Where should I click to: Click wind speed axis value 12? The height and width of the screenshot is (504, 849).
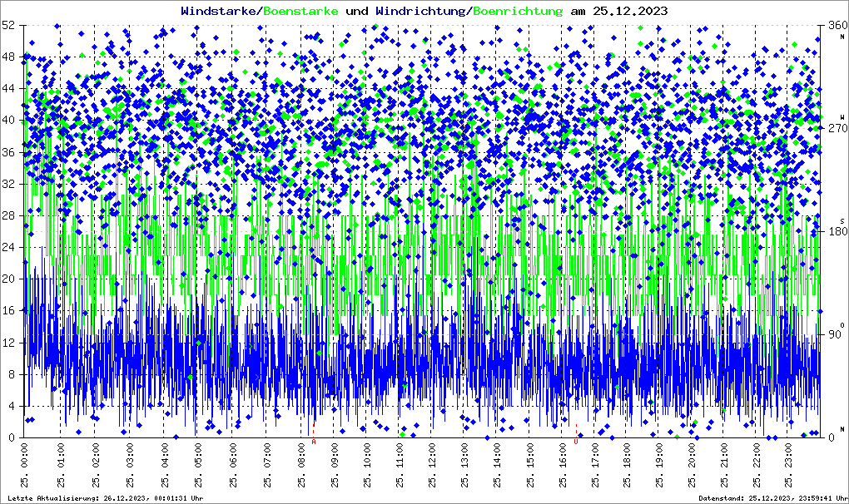coord(7,343)
